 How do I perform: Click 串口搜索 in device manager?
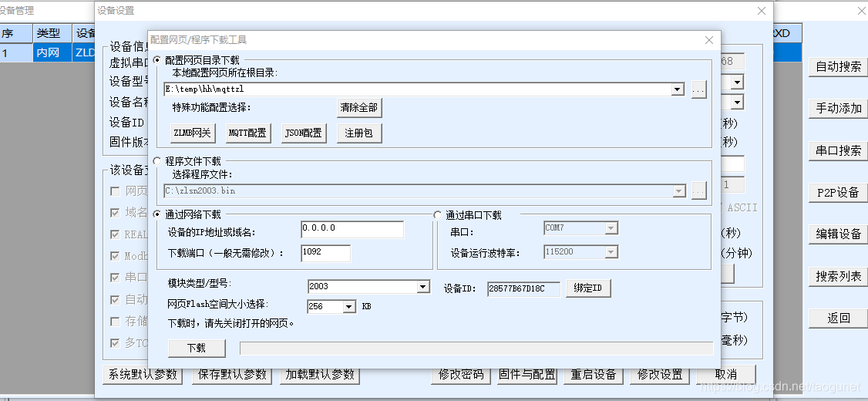[x=838, y=150]
